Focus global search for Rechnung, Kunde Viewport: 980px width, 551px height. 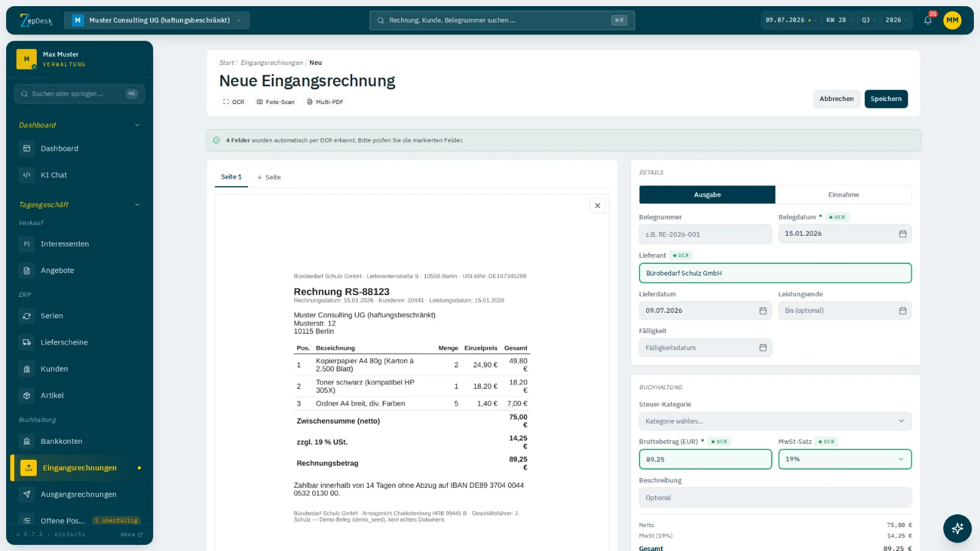[x=502, y=20]
